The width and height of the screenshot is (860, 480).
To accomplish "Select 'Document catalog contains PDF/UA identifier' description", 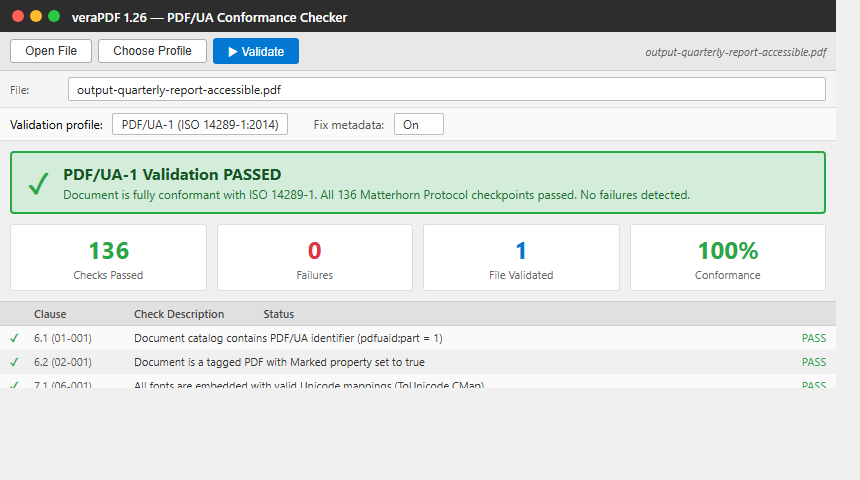I will (288, 338).
